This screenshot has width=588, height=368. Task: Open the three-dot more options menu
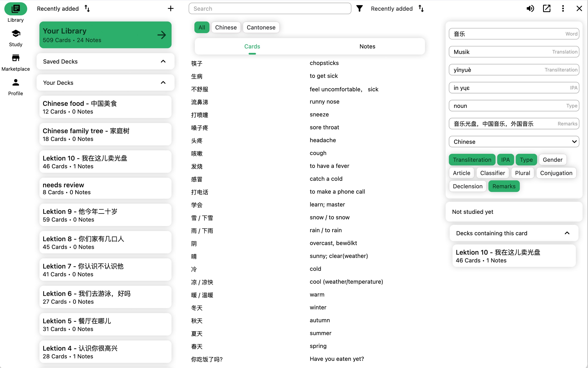[563, 9]
